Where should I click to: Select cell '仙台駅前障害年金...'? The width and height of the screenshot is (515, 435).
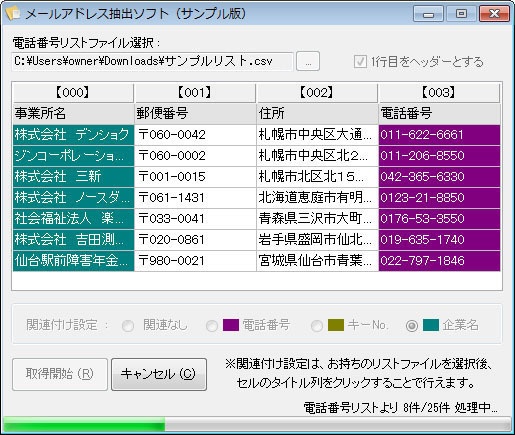73,261
